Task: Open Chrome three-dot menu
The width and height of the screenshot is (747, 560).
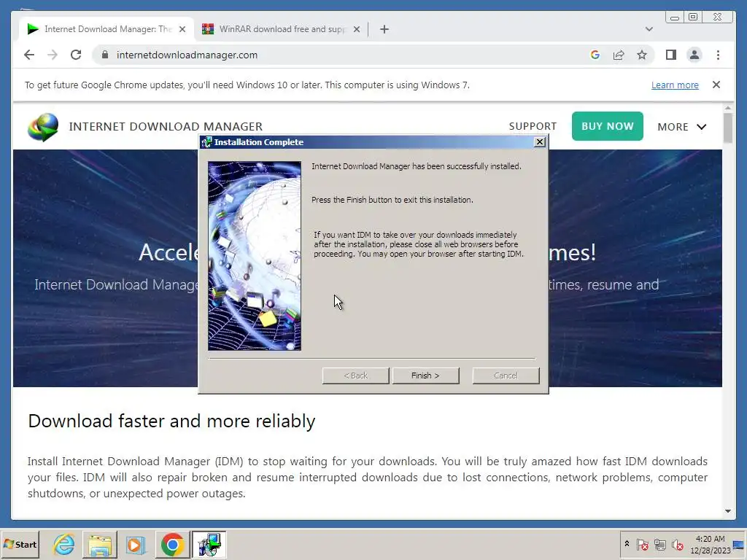Action: tap(718, 55)
